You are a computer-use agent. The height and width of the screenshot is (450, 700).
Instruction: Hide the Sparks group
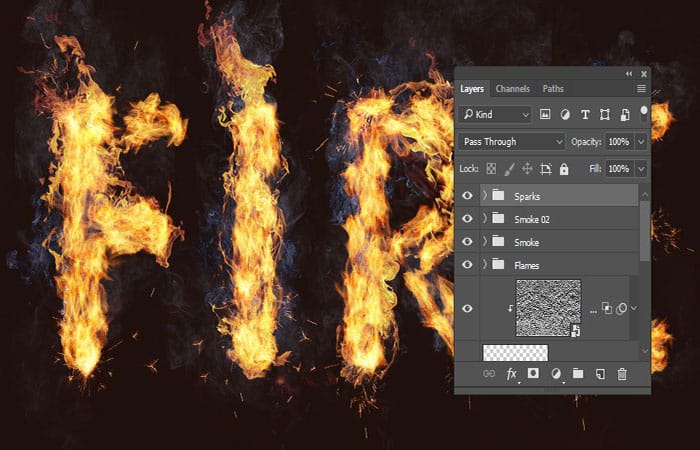pyautogui.click(x=467, y=196)
